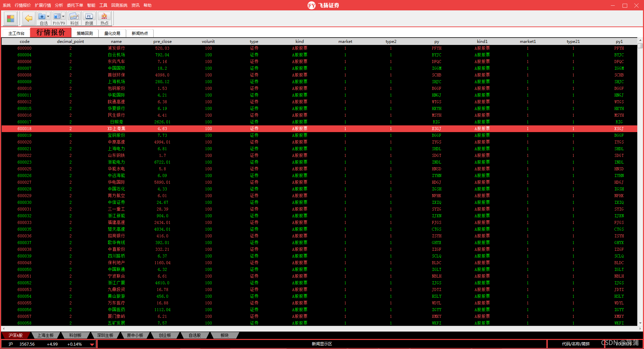Image resolution: width=644 pixels, height=349 pixels.
Task: Click the 代码/名称/简拼 search field
Action: point(576,344)
